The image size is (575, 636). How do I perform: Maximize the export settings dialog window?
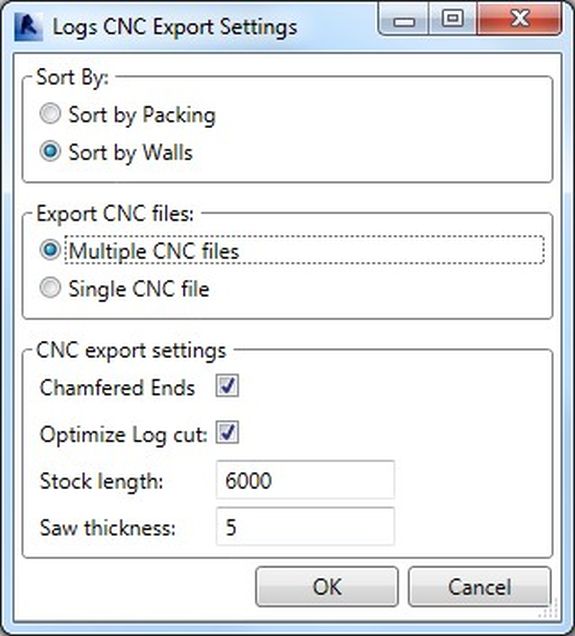click(x=452, y=19)
